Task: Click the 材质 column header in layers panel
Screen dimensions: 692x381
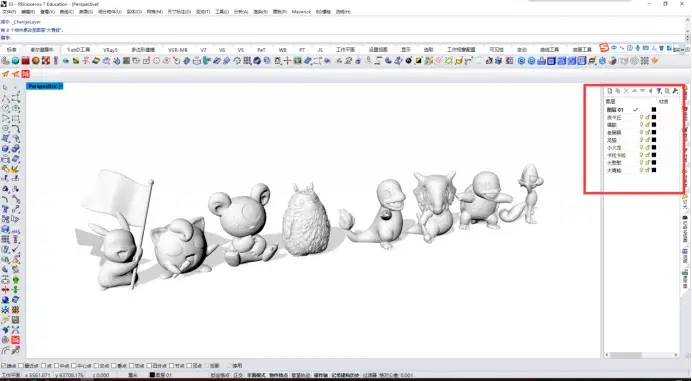Action: coord(663,102)
